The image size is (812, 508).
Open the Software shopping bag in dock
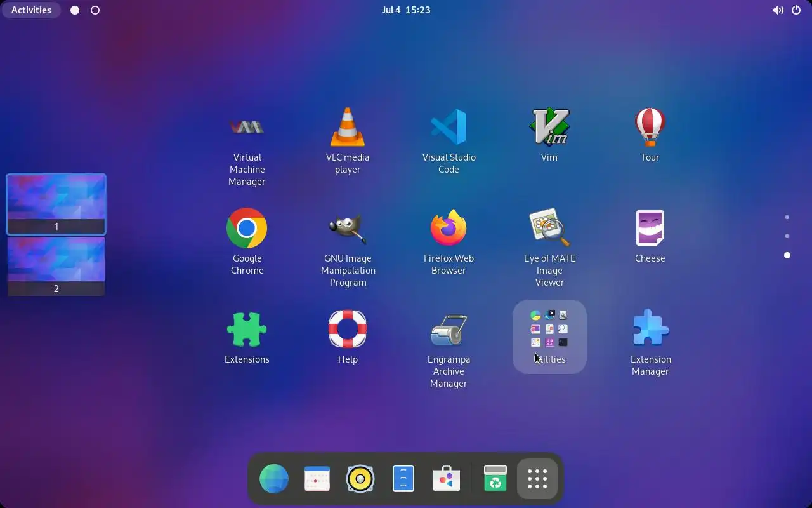tap(447, 479)
